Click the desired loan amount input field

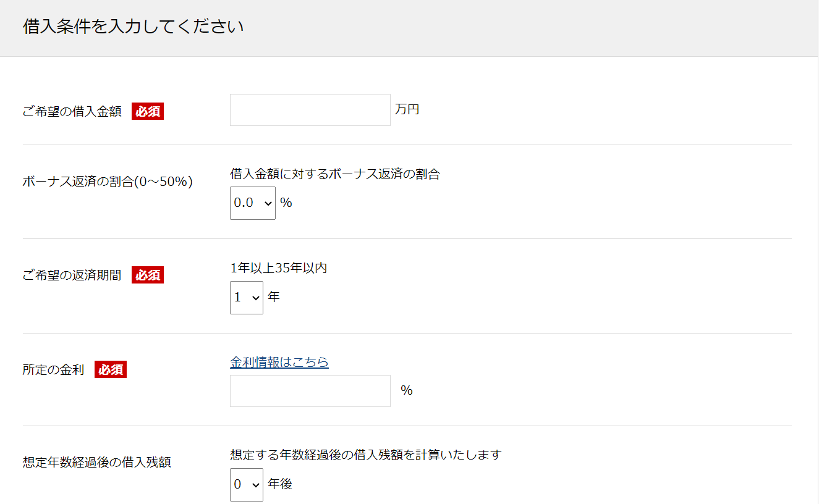[x=310, y=110]
